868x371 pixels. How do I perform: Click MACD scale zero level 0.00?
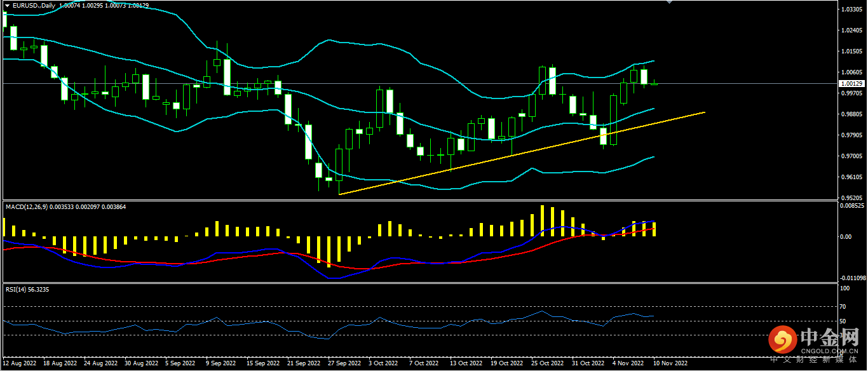tap(845, 237)
